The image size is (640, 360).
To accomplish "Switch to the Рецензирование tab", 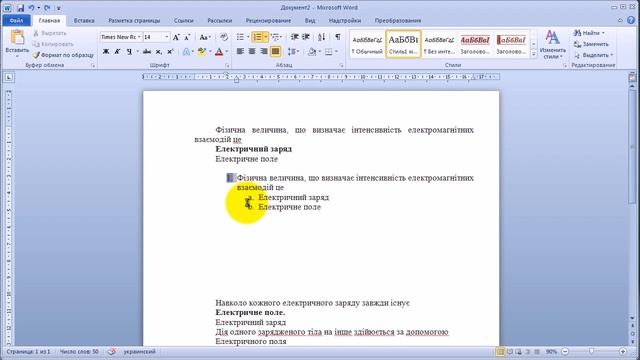I will (x=268, y=20).
